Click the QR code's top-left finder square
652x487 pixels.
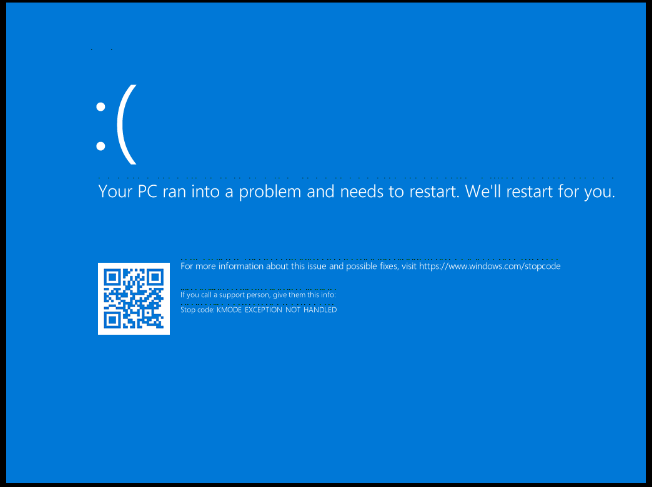click(x=111, y=277)
